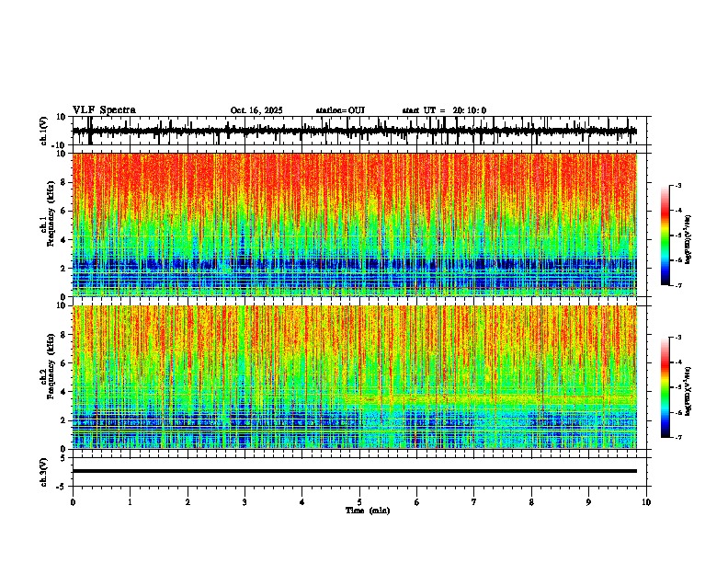This screenshot has height=563, width=728.
Task: Click the "-3" tick on ch.1 color bar
Action: (677, 186)
